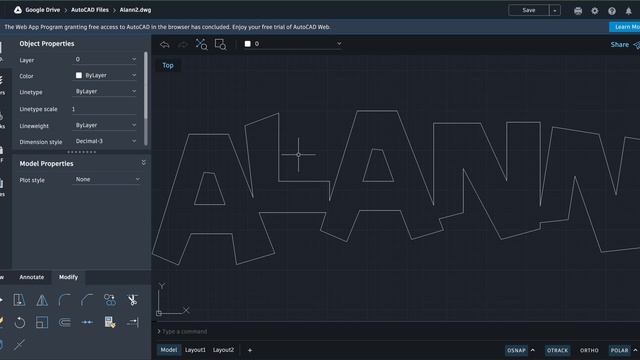Viewport: 640px width, 360px height.
Task: Switch to the Annotate tab
Action: coord(31,277)
